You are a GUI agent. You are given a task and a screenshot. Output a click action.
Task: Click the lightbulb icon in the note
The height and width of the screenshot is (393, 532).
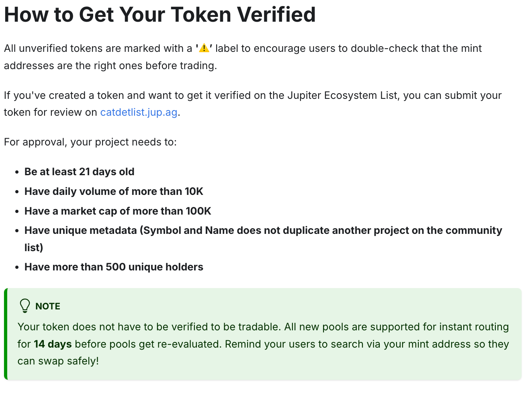coord(25,306)
